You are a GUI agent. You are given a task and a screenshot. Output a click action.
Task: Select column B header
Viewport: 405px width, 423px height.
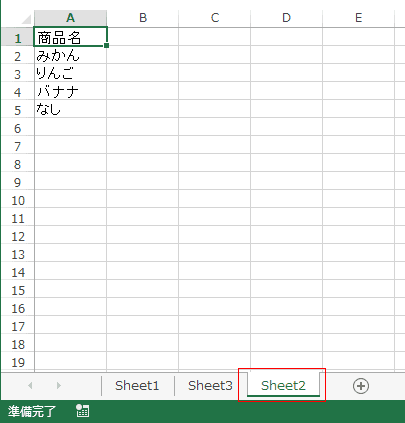143,18
